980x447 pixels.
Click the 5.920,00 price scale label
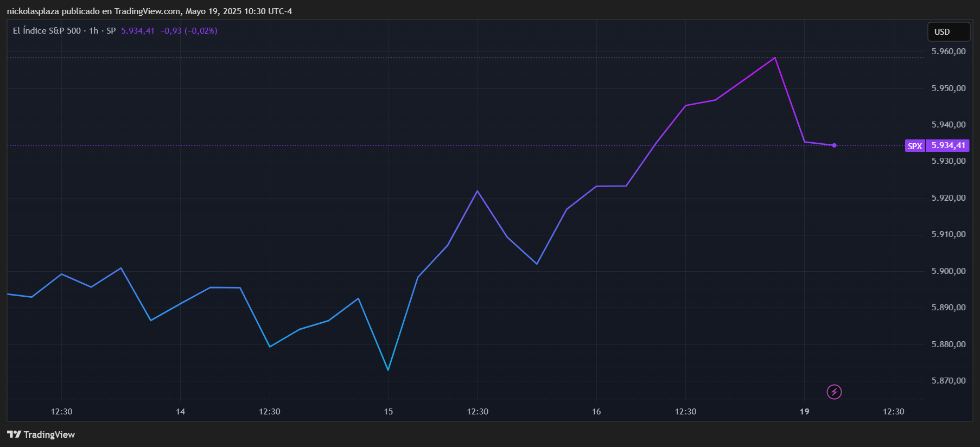[x=948, y=198]
